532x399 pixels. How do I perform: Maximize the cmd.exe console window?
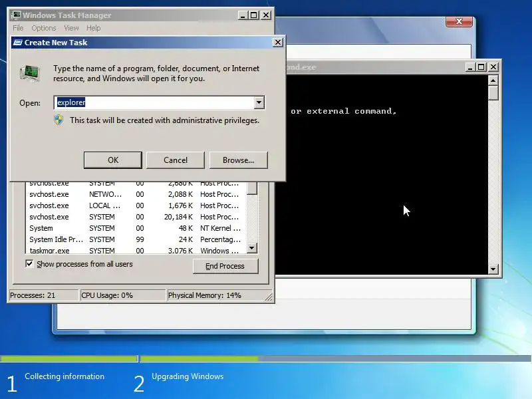[481, 67]
